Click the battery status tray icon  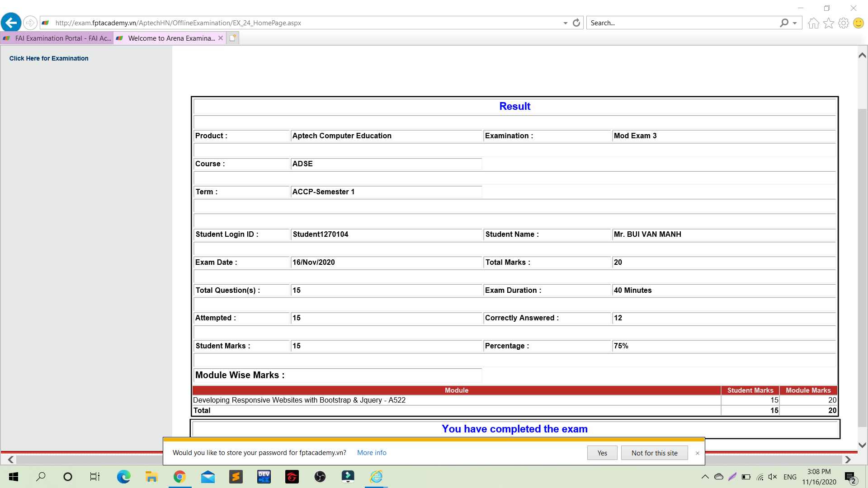746,477
